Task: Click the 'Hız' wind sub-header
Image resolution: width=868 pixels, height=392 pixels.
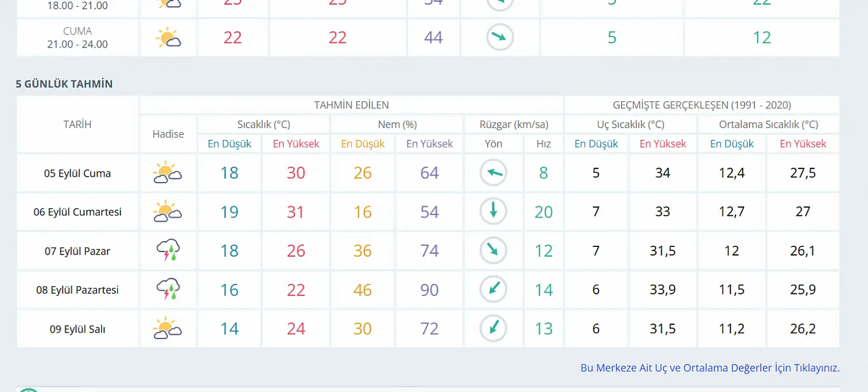Action: click(x=543, y=144)
